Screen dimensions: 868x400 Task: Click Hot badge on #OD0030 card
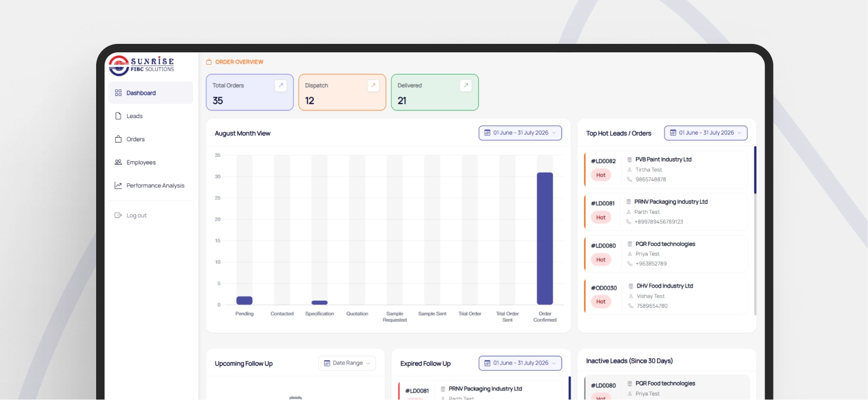pos(601,302)
